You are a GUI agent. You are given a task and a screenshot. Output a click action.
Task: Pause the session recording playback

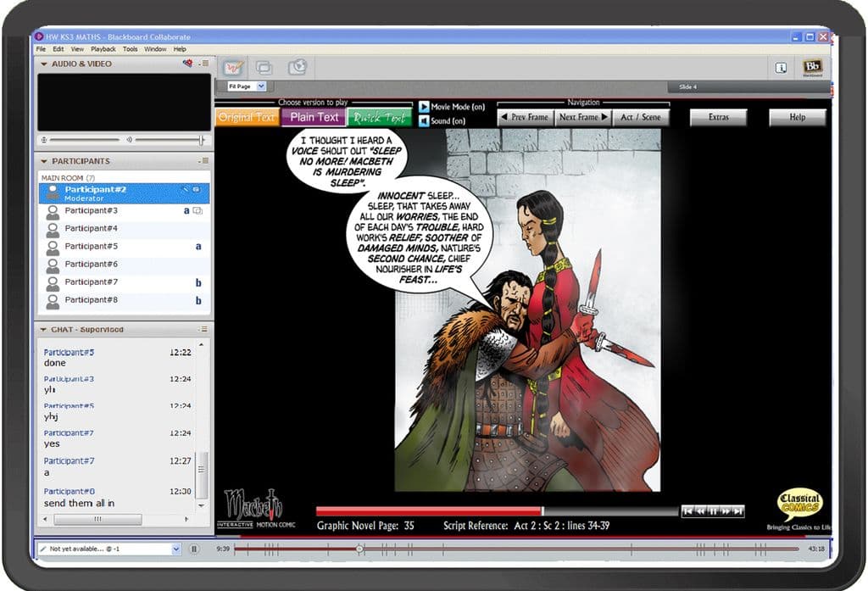click(194, 549)
